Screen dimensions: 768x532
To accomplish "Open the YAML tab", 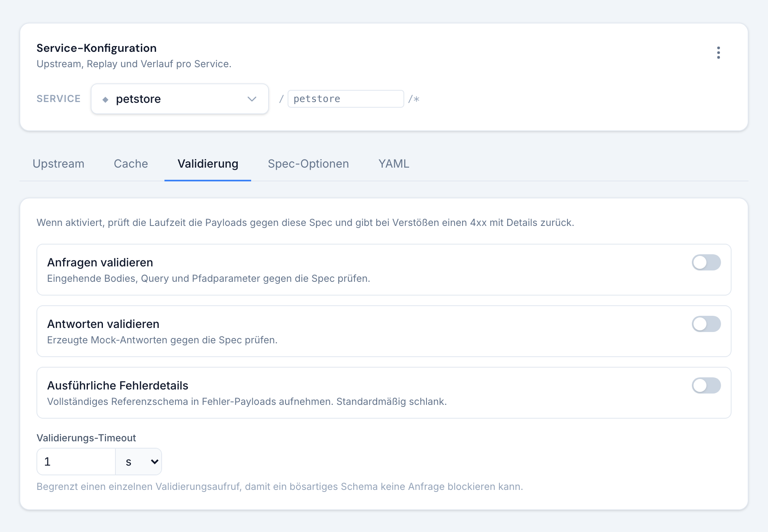I will tap(394, 164).
